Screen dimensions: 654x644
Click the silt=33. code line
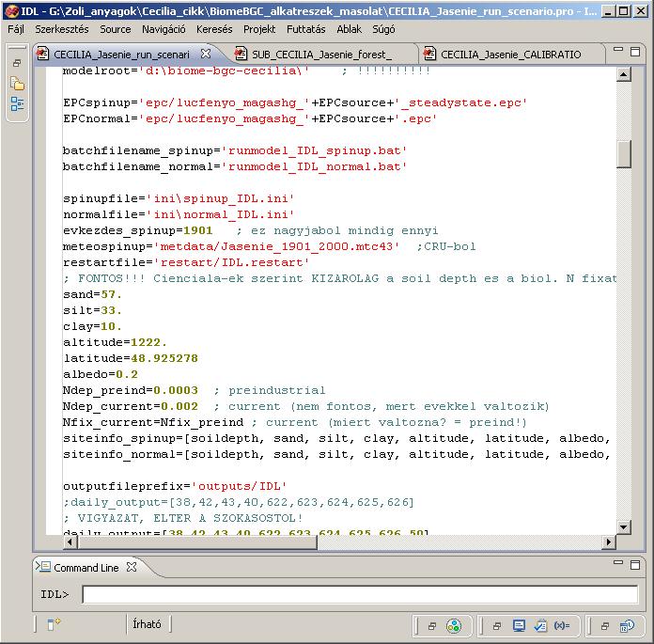pos(93,310)
